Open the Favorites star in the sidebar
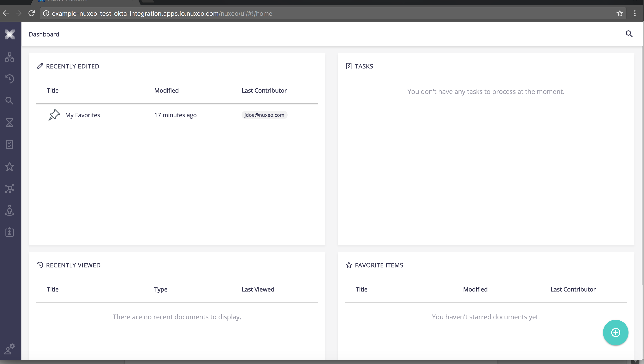 (x=10, y=166)
